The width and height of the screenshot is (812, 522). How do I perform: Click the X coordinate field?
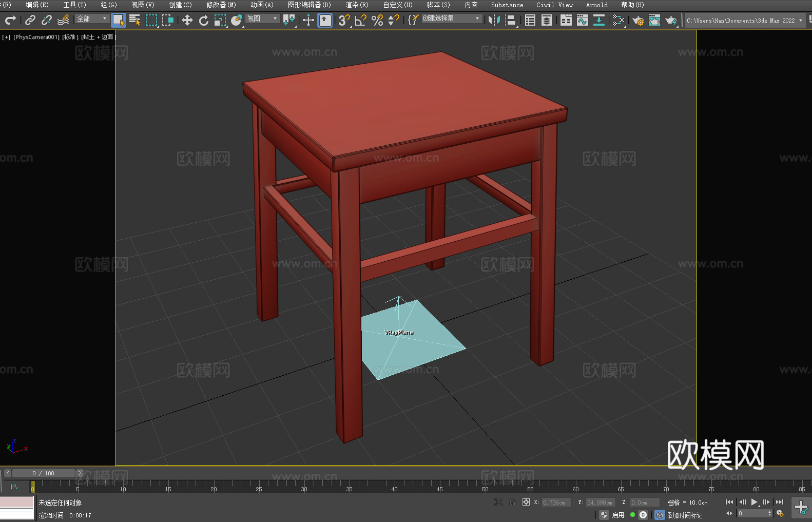click(557, 502)
